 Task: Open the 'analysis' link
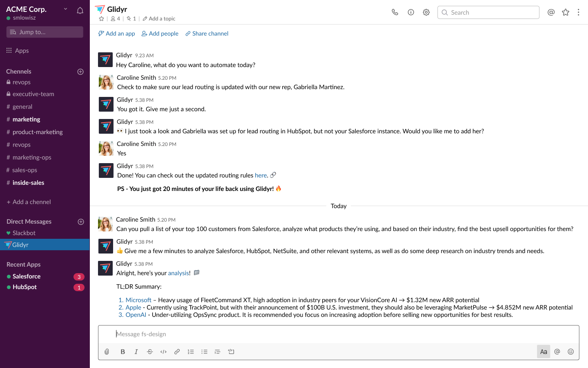click(x=178, y=273)
